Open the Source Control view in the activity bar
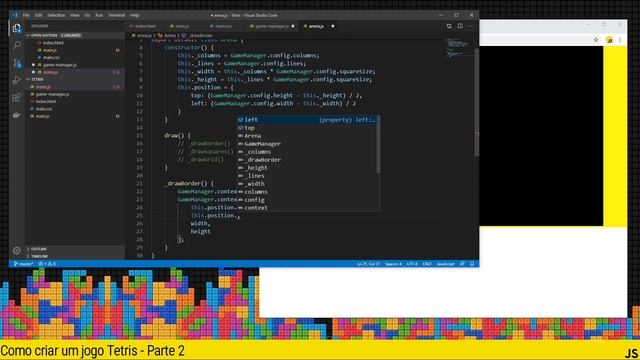The height and width of the screenshot is (360, 640). point(17,62)
